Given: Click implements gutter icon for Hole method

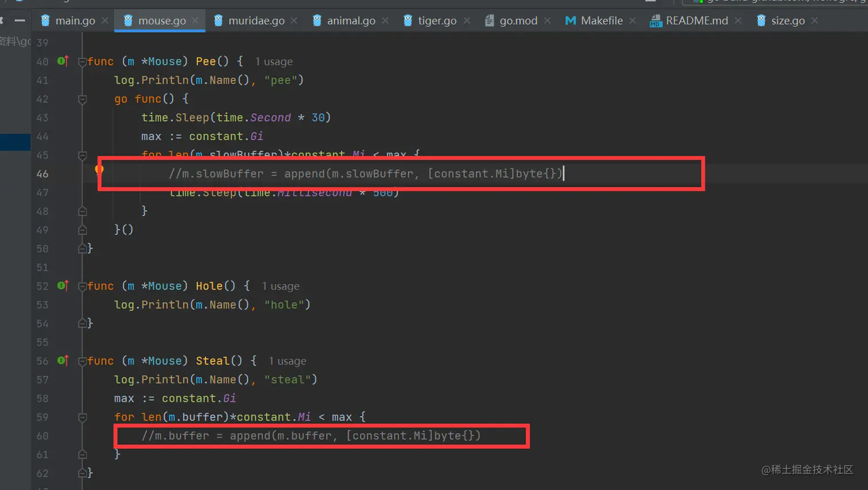Looking at the screenshot, I should coord(63,285).
